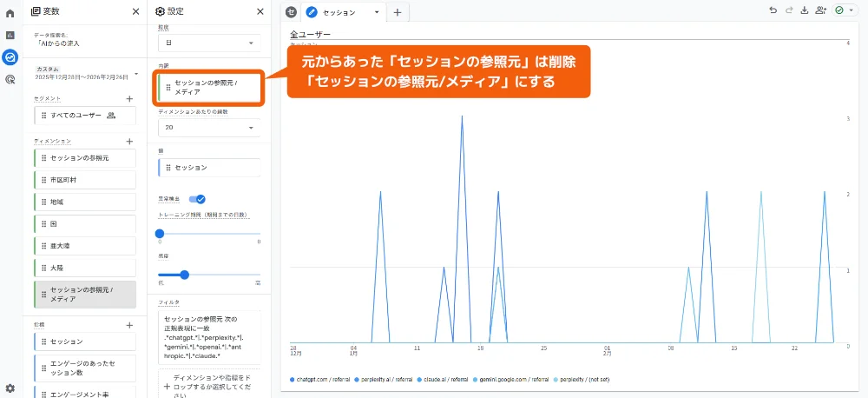868x398 pixels.
Task: Select the セッション exploration tab
Action: pyautogui.click(x=339, y=13)
